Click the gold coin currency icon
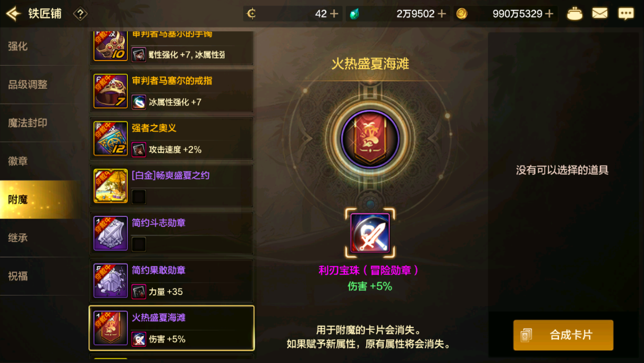The width and height of the screenshot is (644, 363). tap(462, 14)
